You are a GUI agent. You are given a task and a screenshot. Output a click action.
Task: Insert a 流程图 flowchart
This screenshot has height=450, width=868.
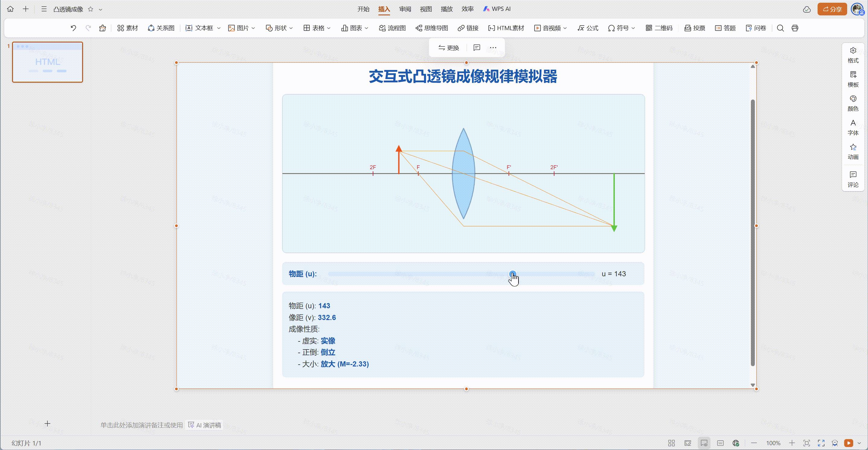(x=392, y=28)
